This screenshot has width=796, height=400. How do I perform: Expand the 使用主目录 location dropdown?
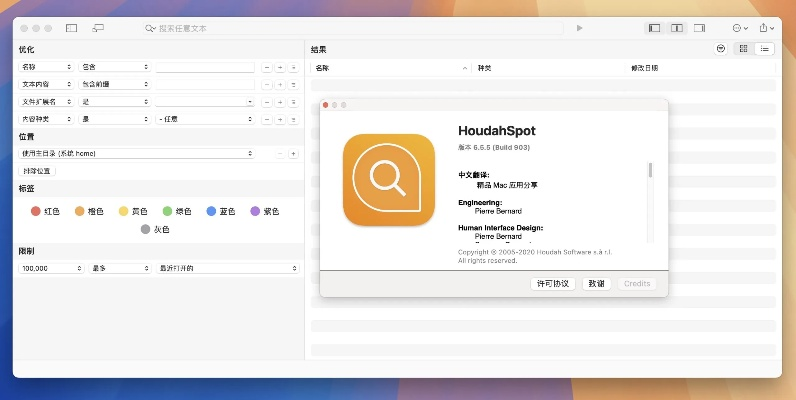click(138, 154)
